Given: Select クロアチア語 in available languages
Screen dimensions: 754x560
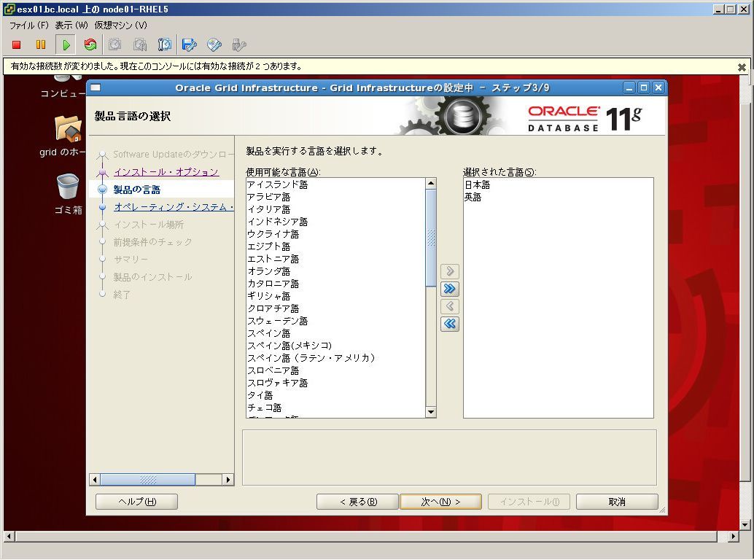Looking at the screenshot, I should coord(335,308).
